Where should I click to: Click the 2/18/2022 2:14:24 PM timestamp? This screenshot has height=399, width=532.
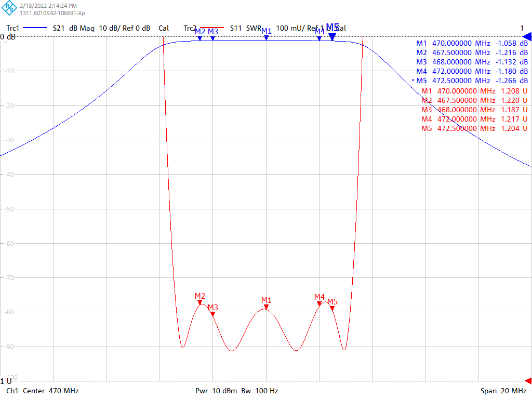click(x=48, y=6)
